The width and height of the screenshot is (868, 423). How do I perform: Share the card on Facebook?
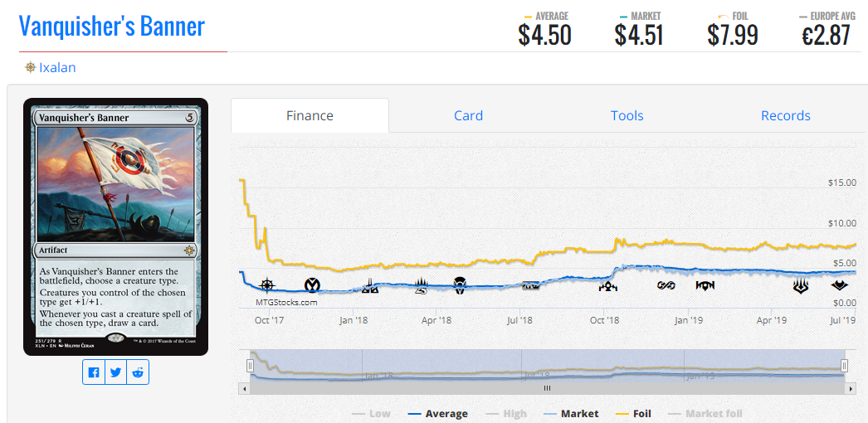point(94,372)
